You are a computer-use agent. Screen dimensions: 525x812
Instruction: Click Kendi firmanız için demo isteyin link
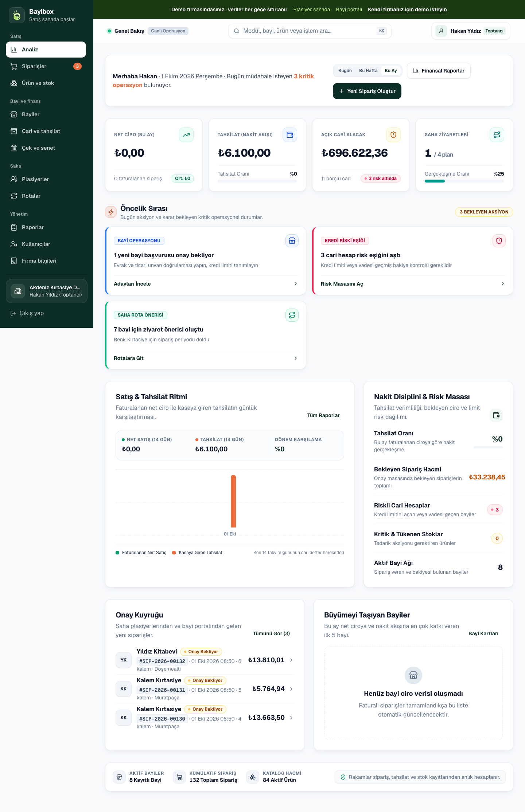coord(407,9)
